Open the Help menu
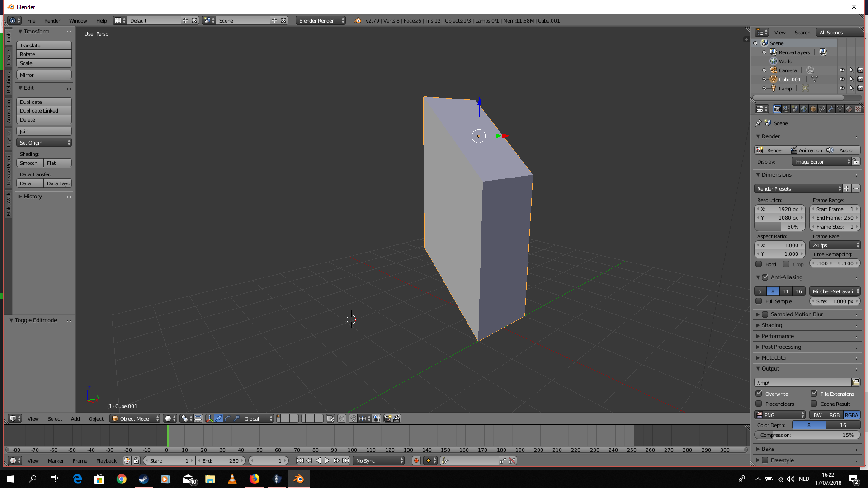 point(101,20)
